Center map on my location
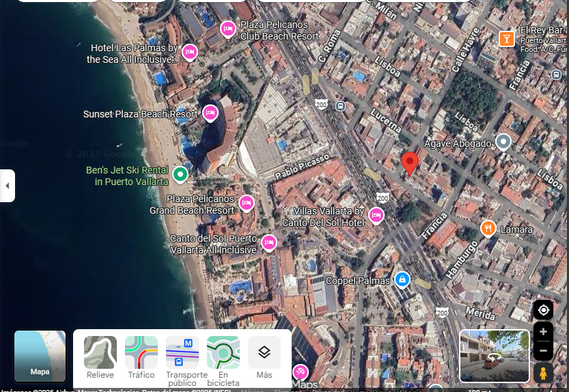This screenshot has height=392, width=569. (x=543, y=310)
